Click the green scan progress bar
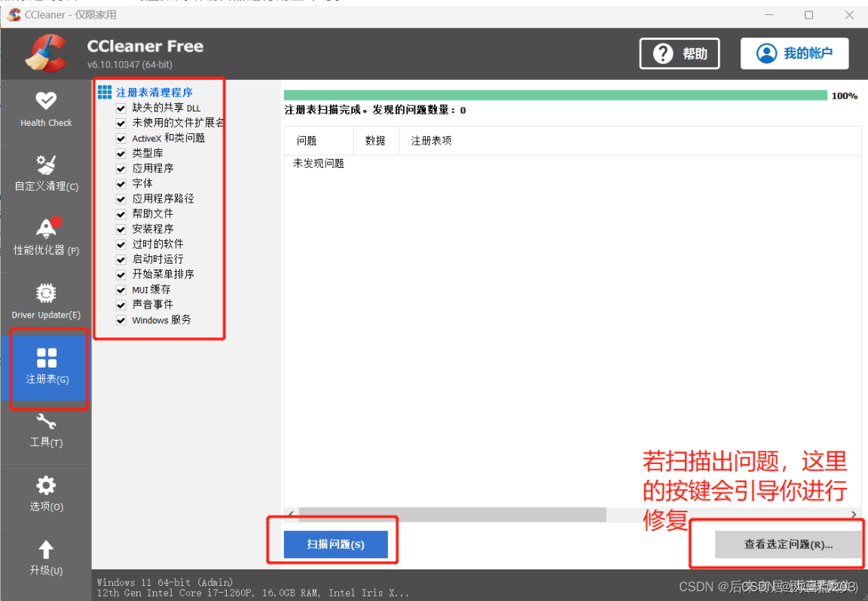This screenshot has width=868, height=601. click(555, 95)
